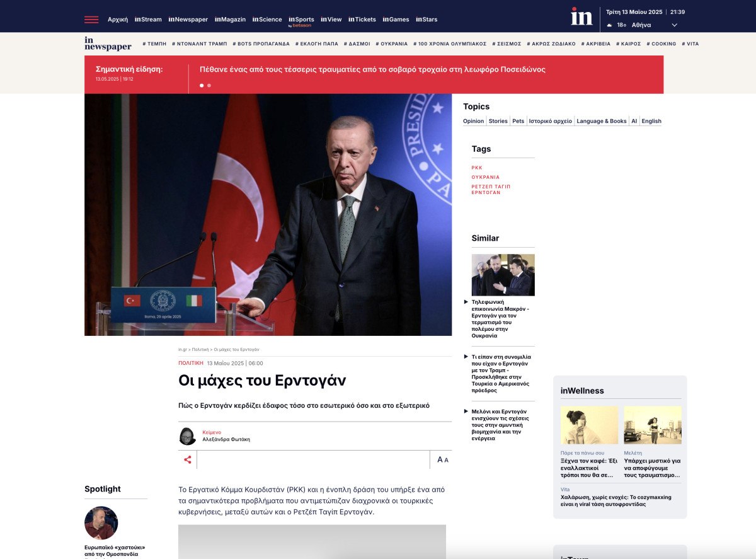756x559 pixels.
Task: Click the share icon below author
Action: [x=187, y=459]
